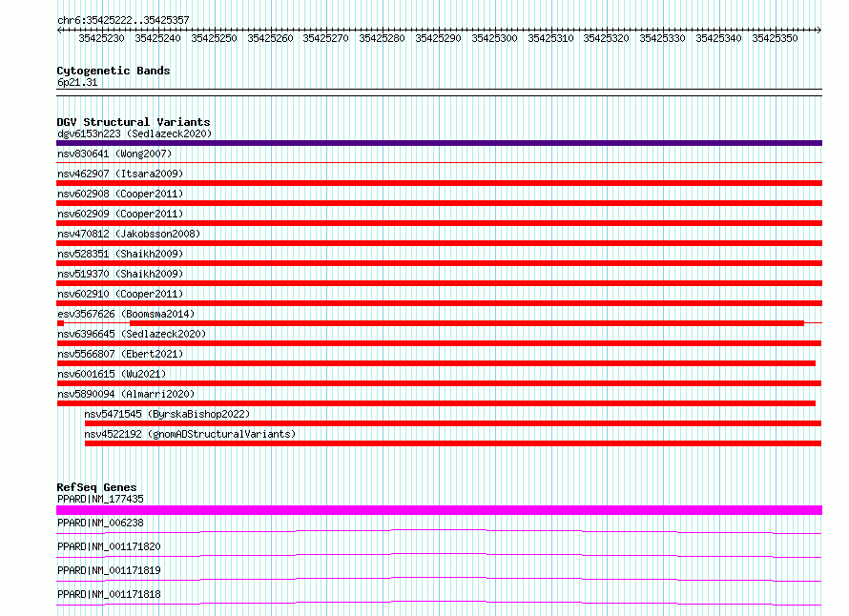Open nsv528351 (Shaikh2009) variant label

[120, 254]
